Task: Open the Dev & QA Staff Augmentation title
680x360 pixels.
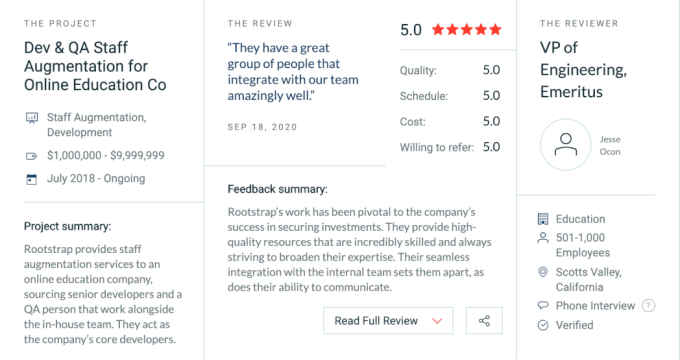Action: pos(95,66)
